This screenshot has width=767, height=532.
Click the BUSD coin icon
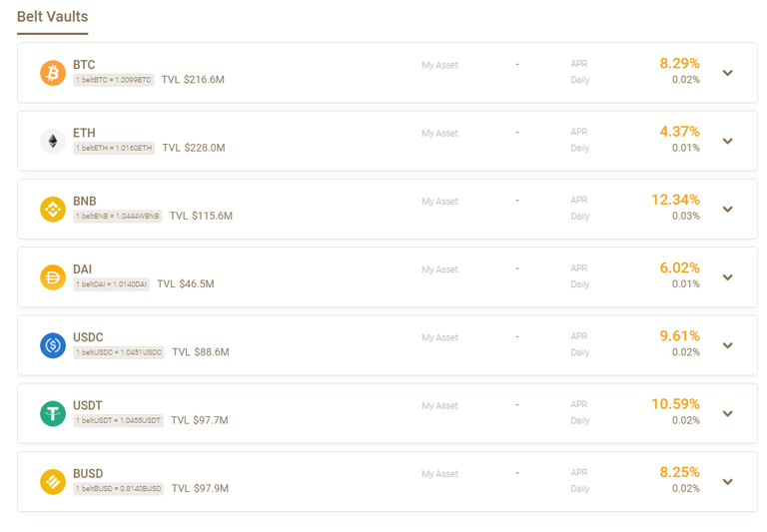[53, 482]
